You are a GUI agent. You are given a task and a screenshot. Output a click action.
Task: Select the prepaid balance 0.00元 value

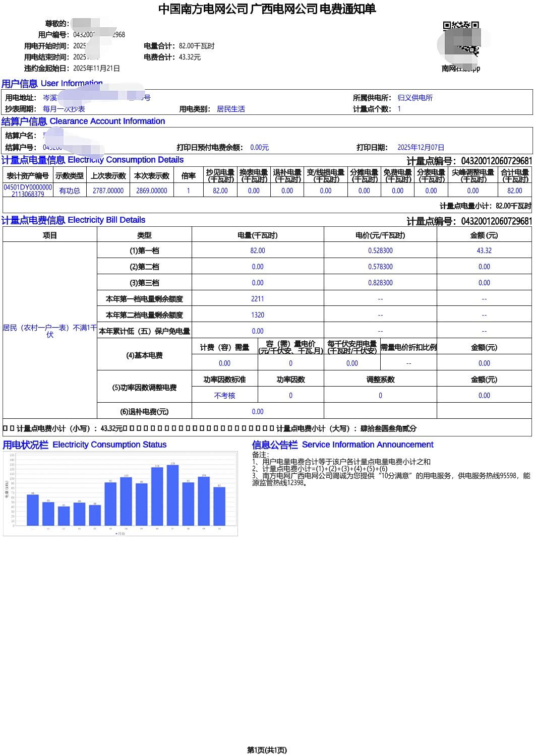coord(260,147)
